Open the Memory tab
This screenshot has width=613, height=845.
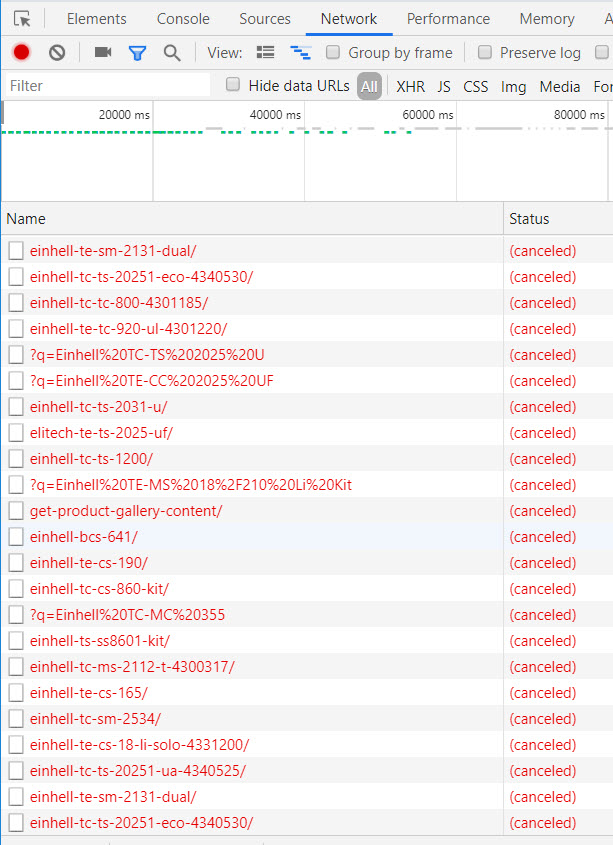[x=547, y=19]
